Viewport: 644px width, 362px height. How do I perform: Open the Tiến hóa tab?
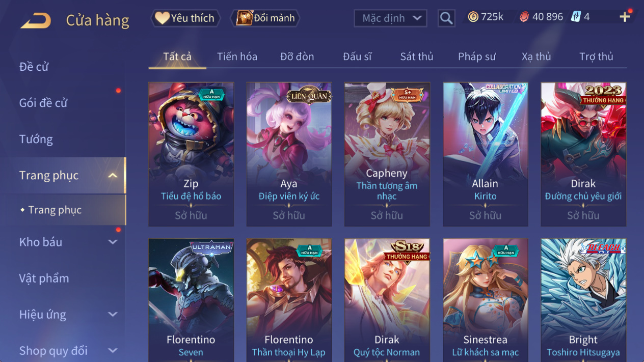tap(237, 57)
